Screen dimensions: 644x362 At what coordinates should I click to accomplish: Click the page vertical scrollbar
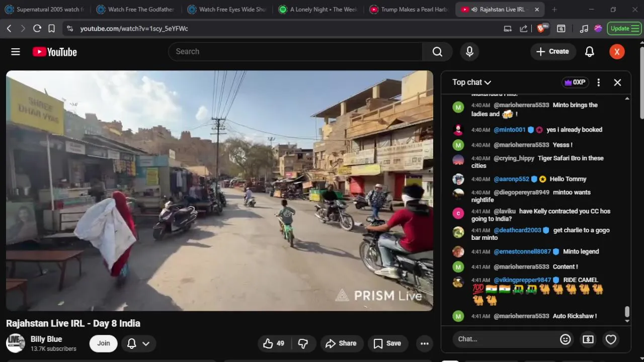(641, 83)
